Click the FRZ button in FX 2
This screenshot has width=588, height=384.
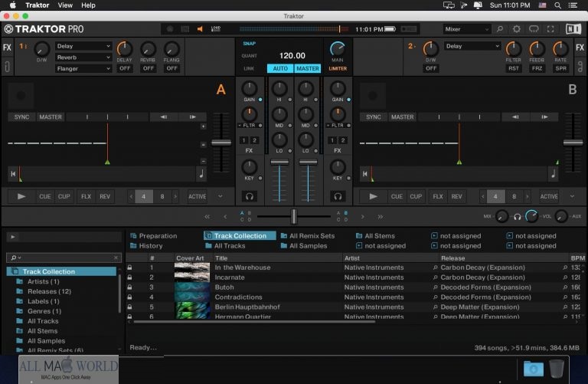click(x=537, y=68)
